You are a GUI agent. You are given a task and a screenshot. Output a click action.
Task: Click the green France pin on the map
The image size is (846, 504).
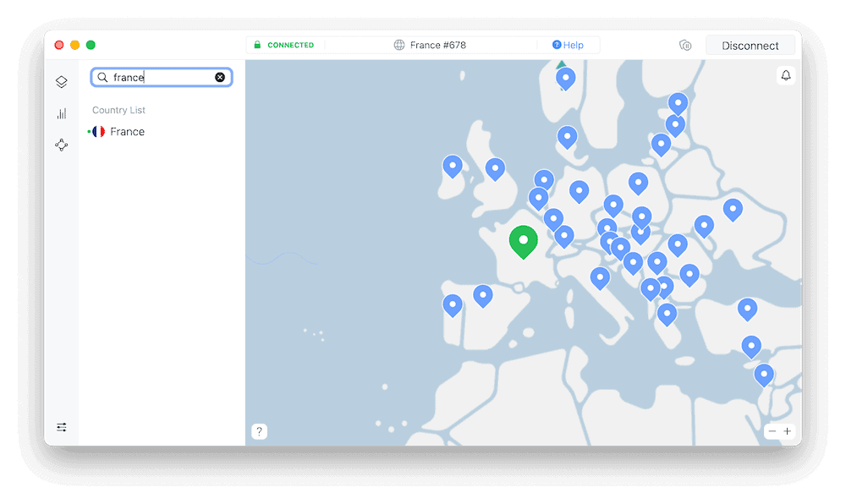(524, 242)
